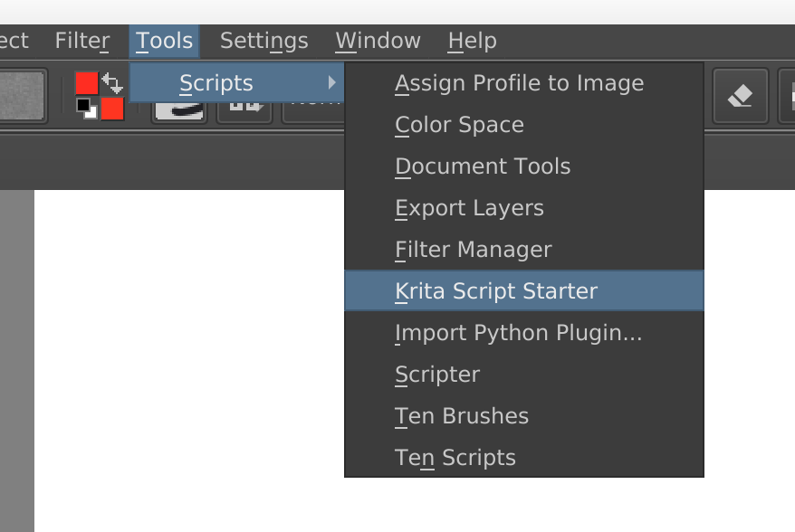Image resolution: width=795 pixels, height=532 pixels.
Task: Choose Assign Profile to Image script
Action: point(519,83)
